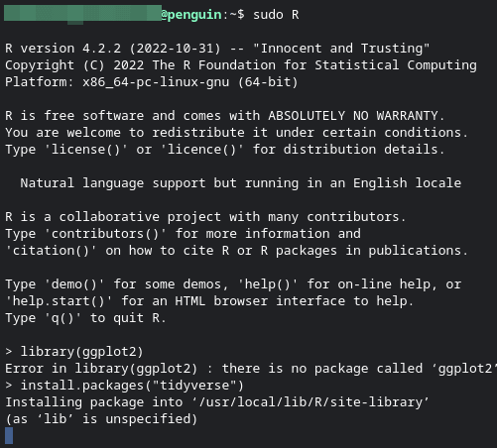Click the 'citation()' text
The width and height of the screenshot is (497, 448).
[52, 251]
